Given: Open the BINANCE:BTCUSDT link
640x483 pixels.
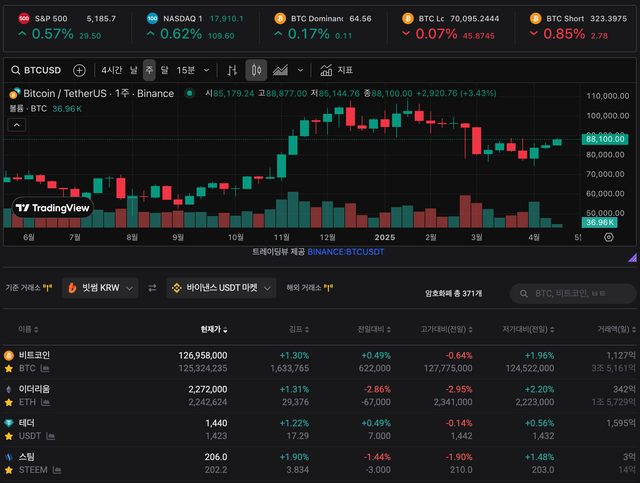Looking at the screenshot, I should point(346,252).
